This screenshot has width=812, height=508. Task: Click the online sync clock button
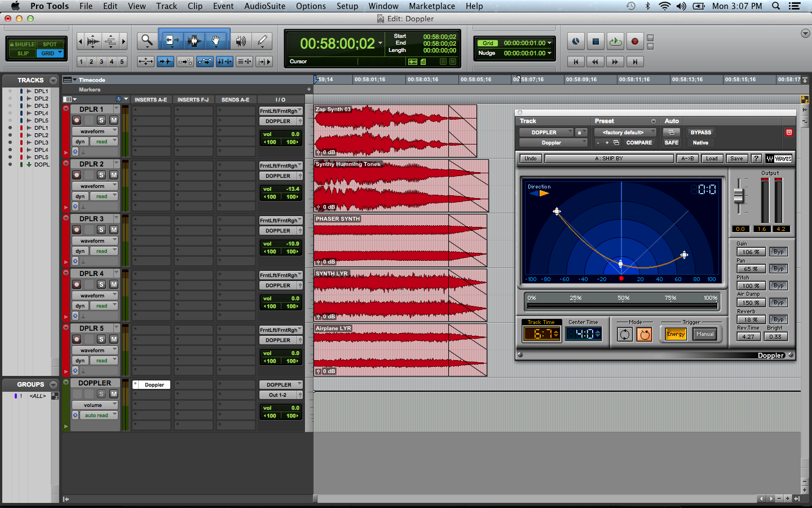coord(576,41)
